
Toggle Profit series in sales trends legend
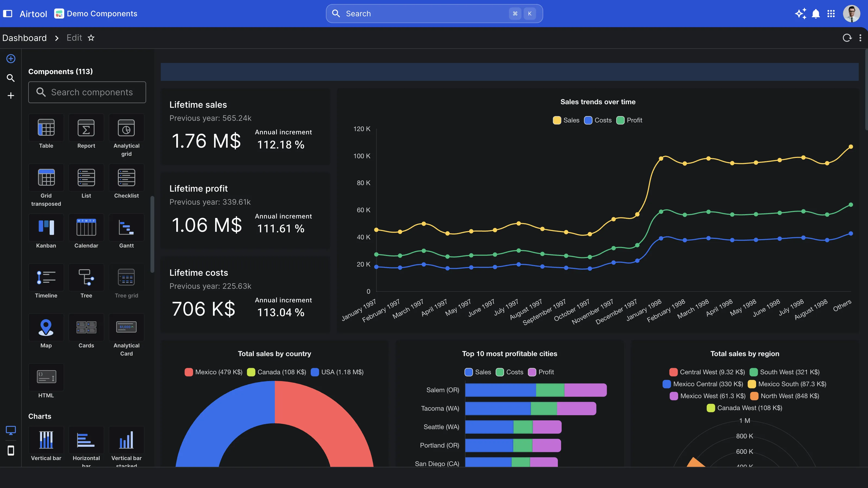coord(629,120)
